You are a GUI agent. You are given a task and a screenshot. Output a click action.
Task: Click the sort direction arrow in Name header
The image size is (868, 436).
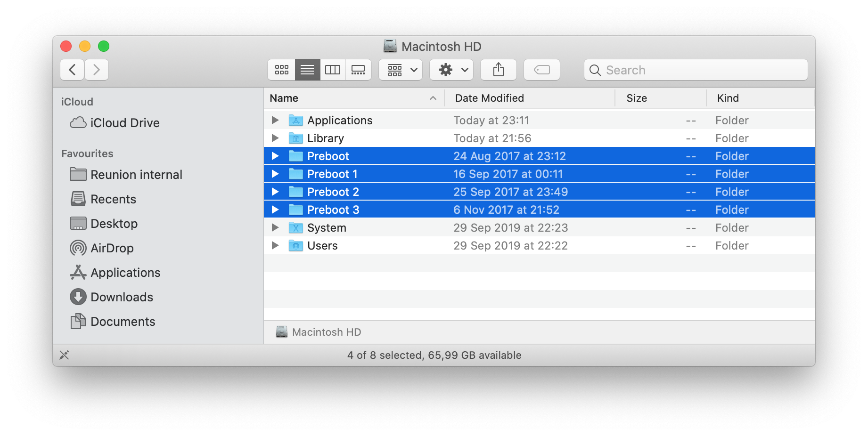(x=433, y=98)
